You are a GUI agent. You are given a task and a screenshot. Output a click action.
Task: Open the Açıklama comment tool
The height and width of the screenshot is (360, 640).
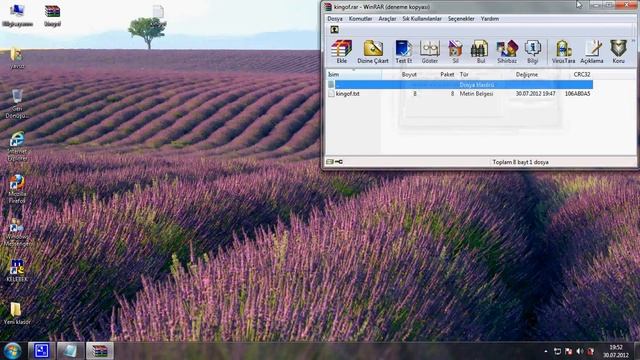(x=591, y=51)
